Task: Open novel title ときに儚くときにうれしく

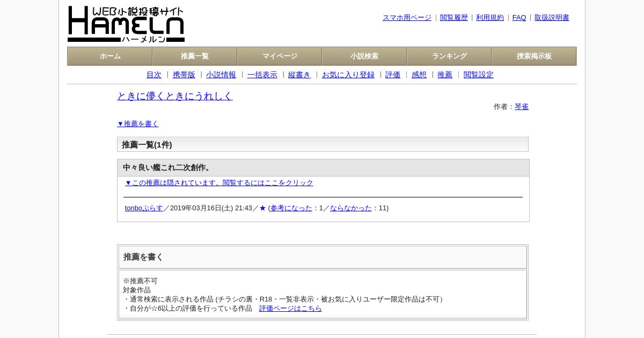Action: [x=175, y=96]
